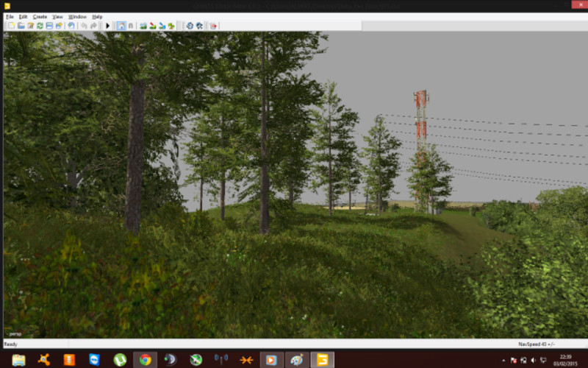
Task: Click the New scene toolbar icon
Action: tap(12, 26)
